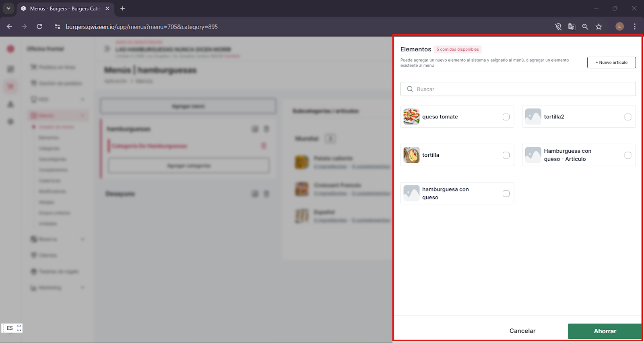Open the zoom magnifier icon in address bar
644x343 pixels.
(585, 27)
